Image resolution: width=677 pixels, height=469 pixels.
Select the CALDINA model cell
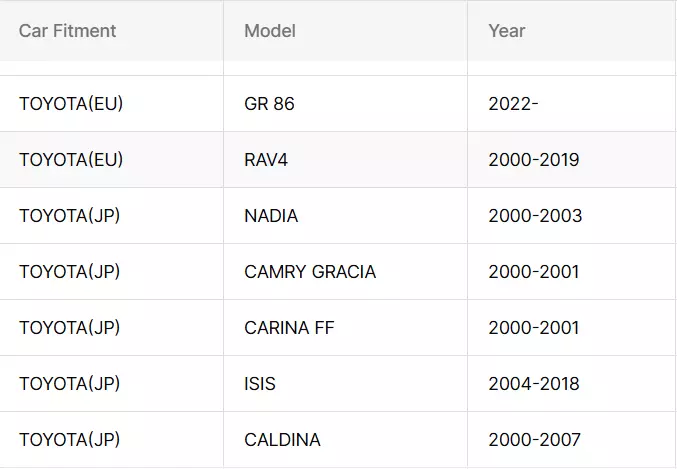(345, 440)
